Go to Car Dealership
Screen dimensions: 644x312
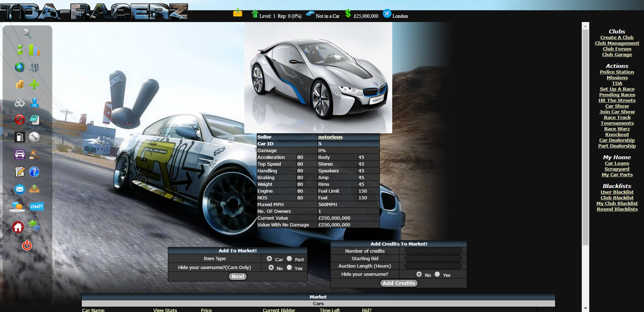click(617, 140)
